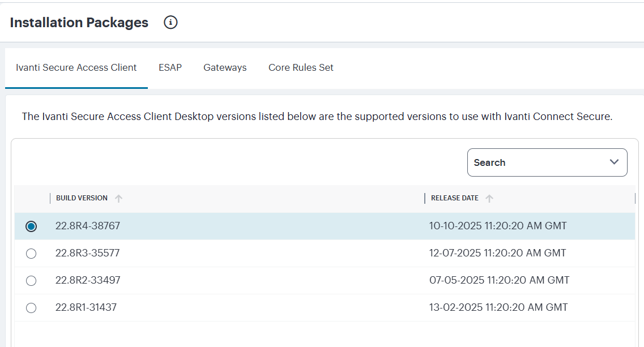Select the 22.8R3-35577 radio button
This screenshot has width=644, height=347.
tap(31, 254)
